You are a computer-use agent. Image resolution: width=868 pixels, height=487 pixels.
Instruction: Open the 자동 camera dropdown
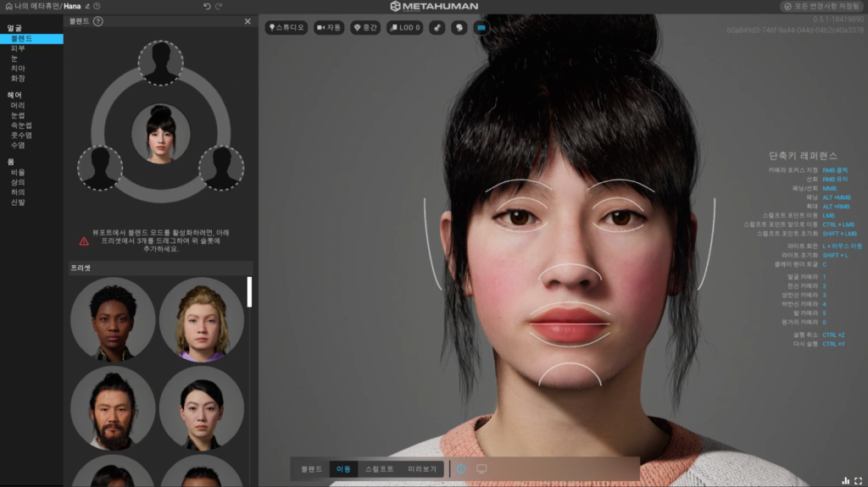[329, 27]
